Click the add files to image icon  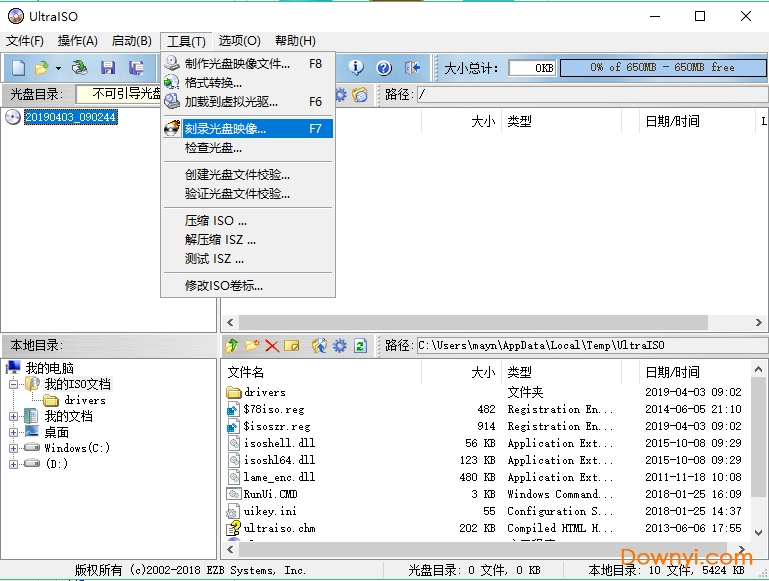[x=319, y=346]
